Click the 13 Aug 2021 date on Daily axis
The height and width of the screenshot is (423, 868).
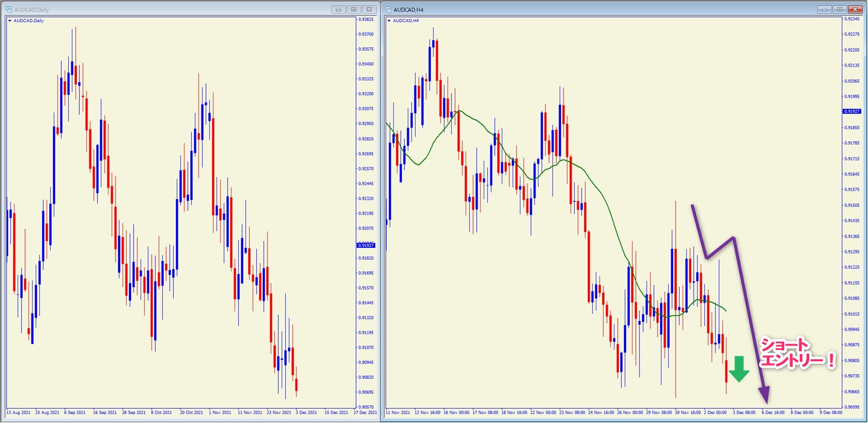point(19,412)
